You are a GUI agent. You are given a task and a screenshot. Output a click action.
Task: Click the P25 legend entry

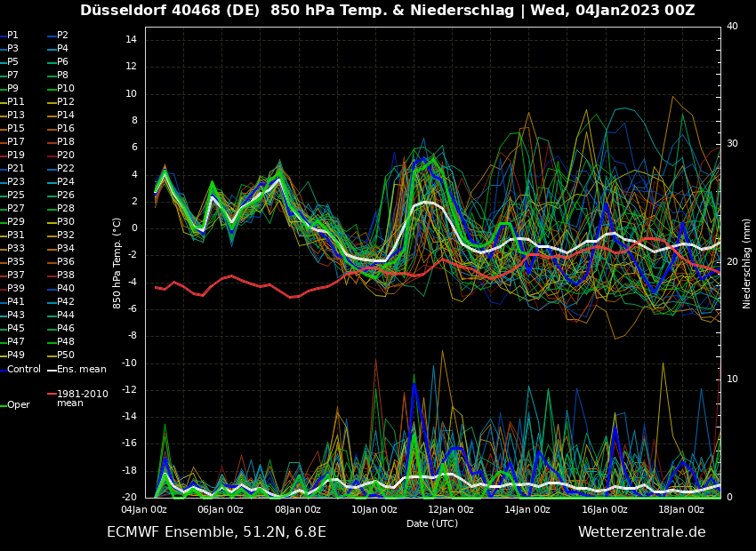[x=16, y=196]
